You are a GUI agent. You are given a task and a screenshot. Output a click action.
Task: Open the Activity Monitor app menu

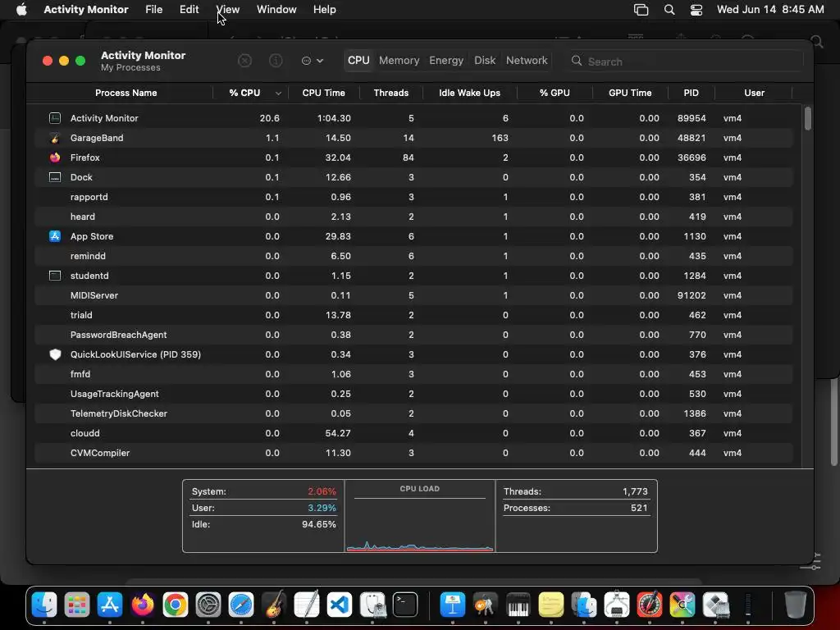click(x=85, y=10)
